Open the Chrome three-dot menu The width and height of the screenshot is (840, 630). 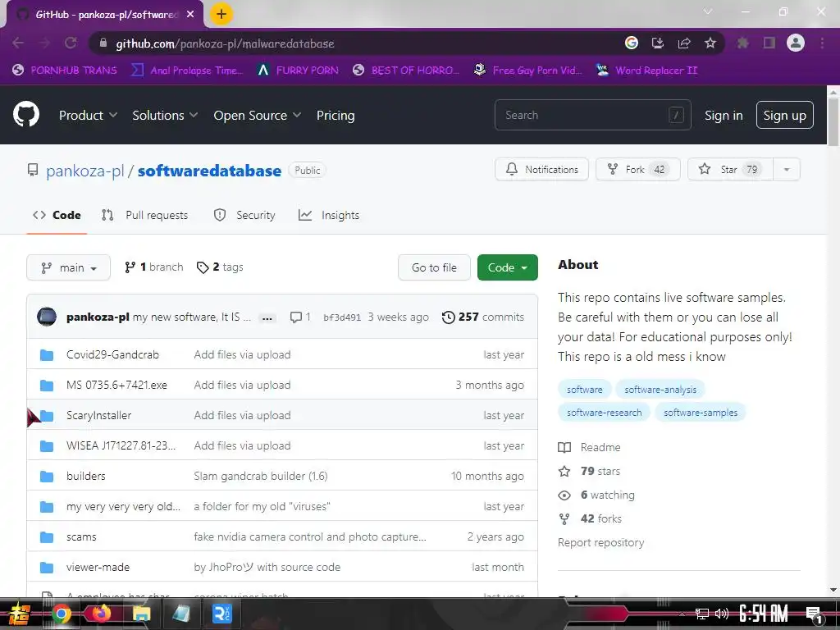point(822,43)
